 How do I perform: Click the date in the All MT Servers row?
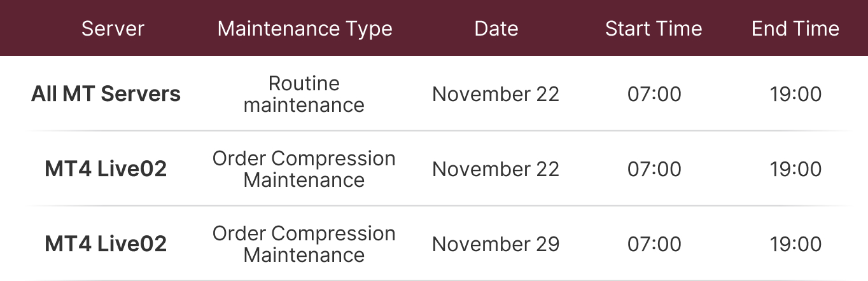click(496, 94)
